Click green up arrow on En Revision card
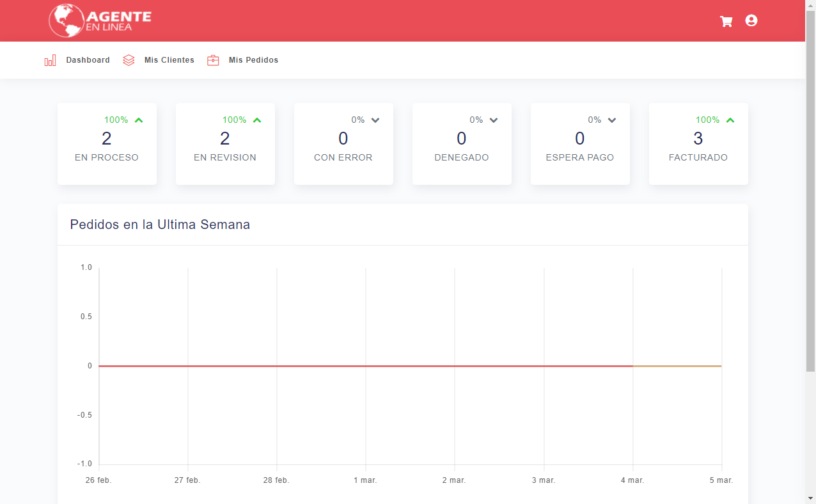 pos(257,120)
